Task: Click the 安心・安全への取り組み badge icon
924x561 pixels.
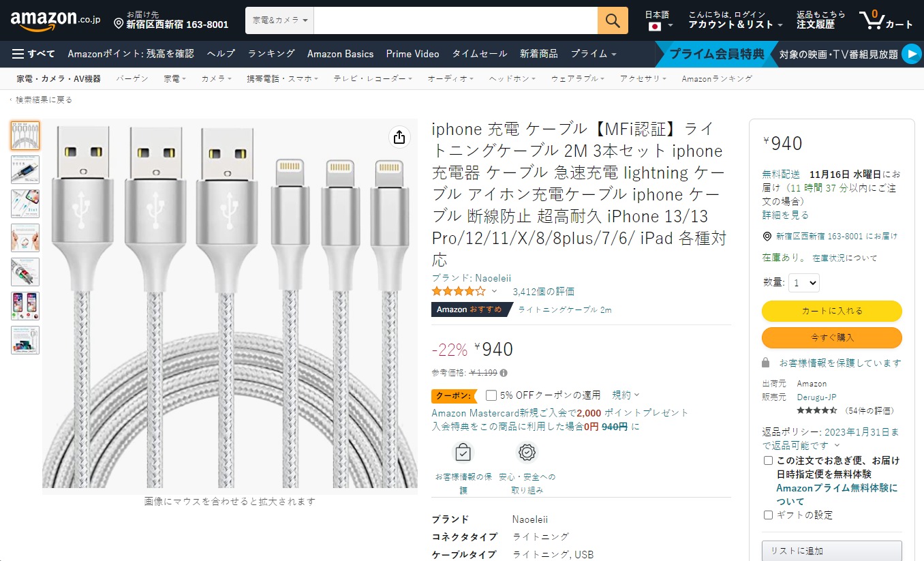Action: 525,452
